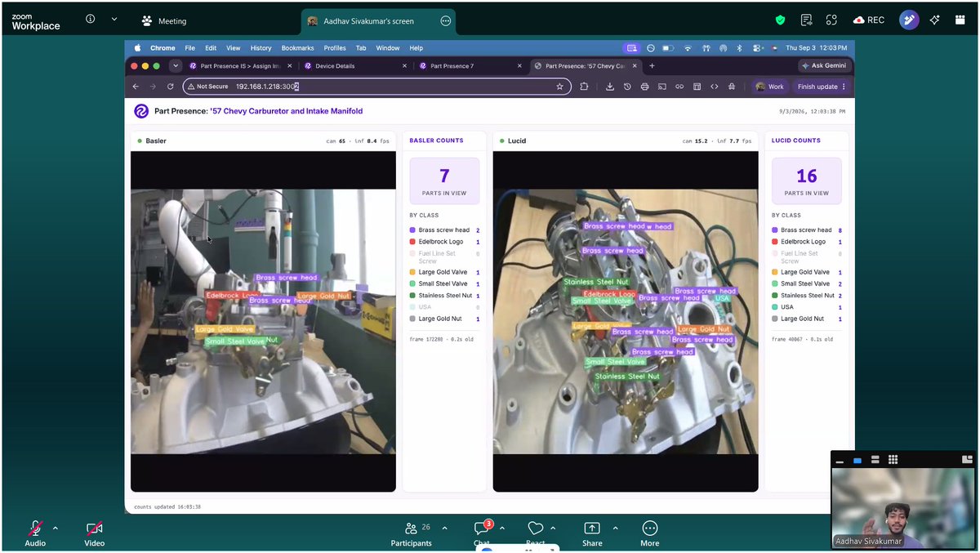Viewport: 980px width, 553px height.
Task: Click the Share screen icon
Action: coord(592,528)
